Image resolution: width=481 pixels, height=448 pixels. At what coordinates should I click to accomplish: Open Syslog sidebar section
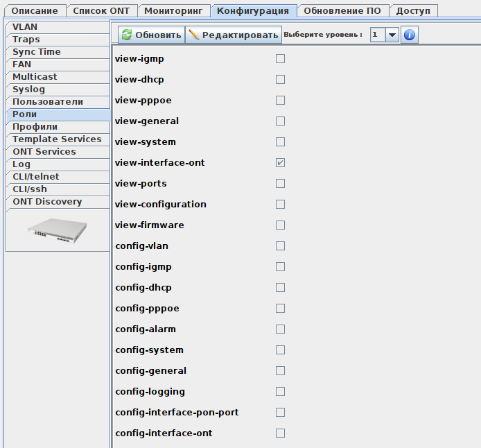58,89
